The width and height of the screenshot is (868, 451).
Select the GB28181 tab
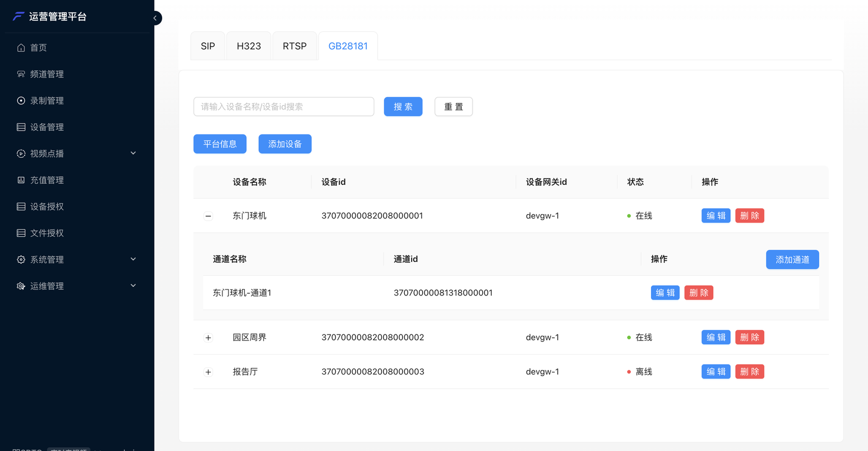pyautogui.click(x=348, y=46)
